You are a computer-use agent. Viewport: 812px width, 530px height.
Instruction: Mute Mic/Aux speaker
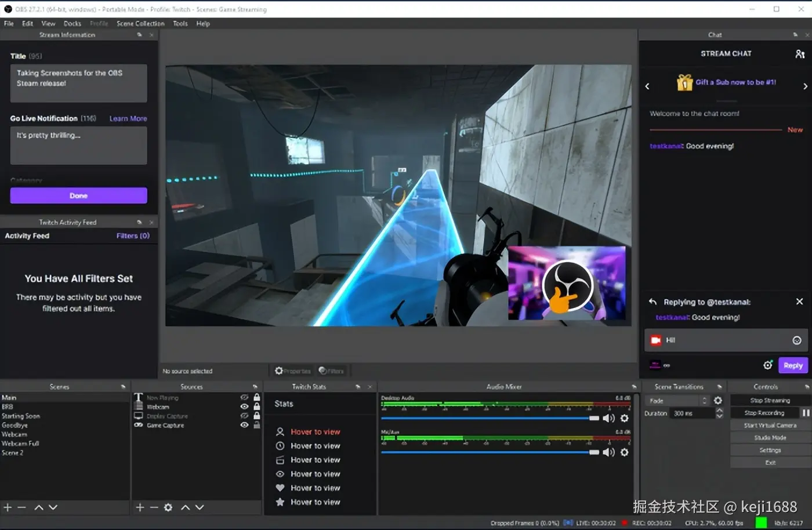click(x=608, y=452)
